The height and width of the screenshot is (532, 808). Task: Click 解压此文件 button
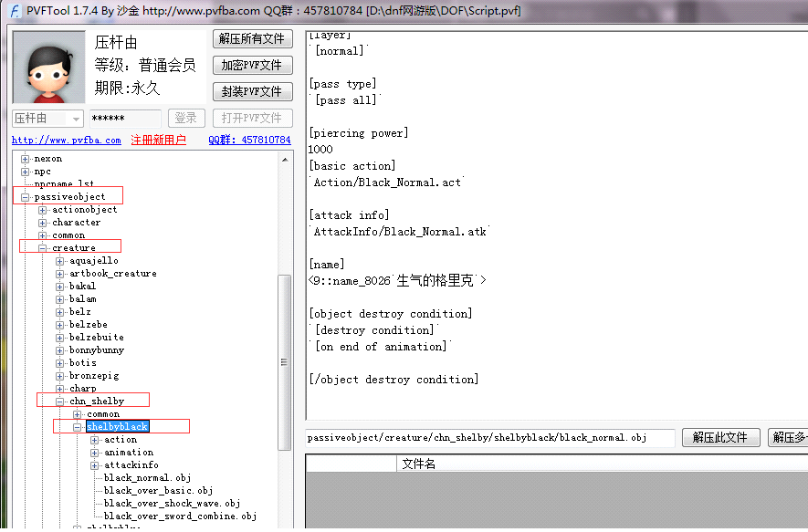click(x=720, y=438)
